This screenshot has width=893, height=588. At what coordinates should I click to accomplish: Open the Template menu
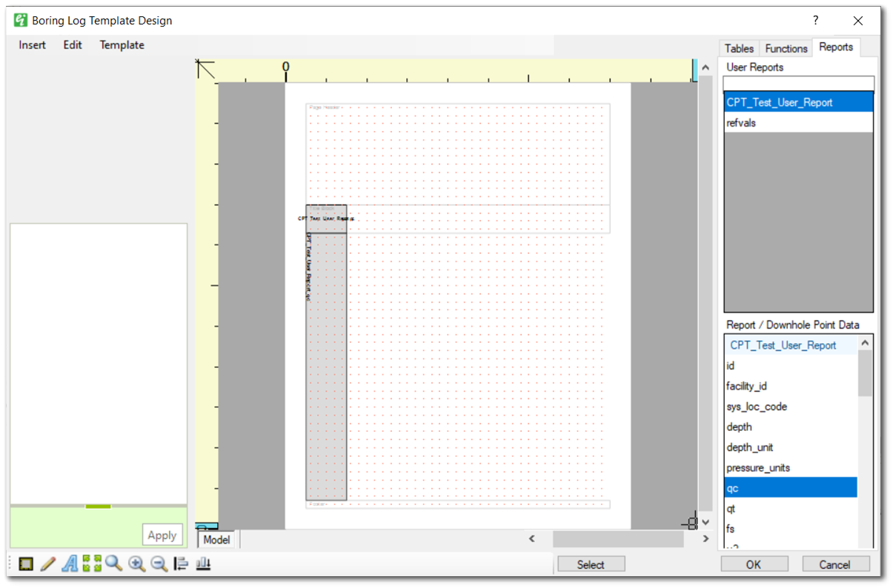point(122,44)
